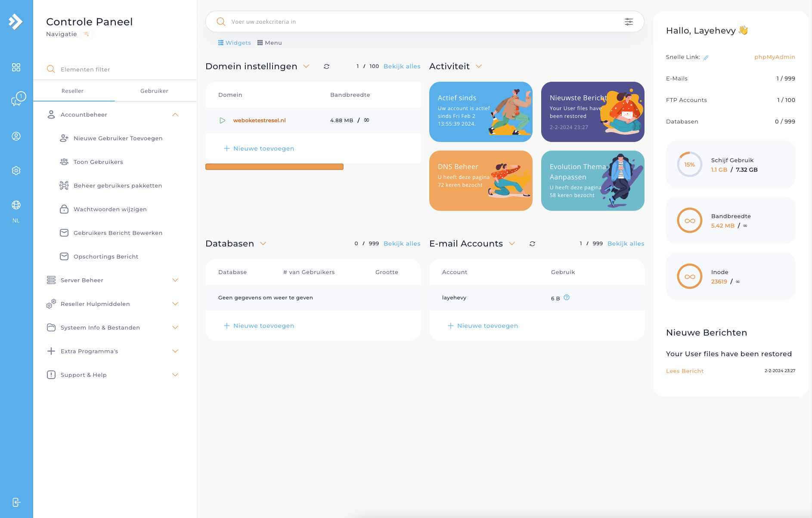Viewport: 812px width, 518px height.
Task: Expand the Server Beheer section
Action: pos(175,280)
